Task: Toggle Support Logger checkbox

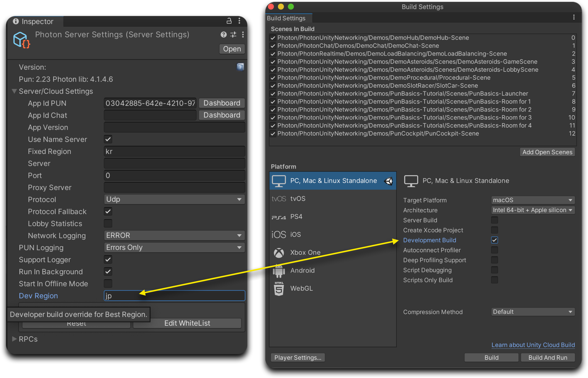Action: tap(108, 259)
